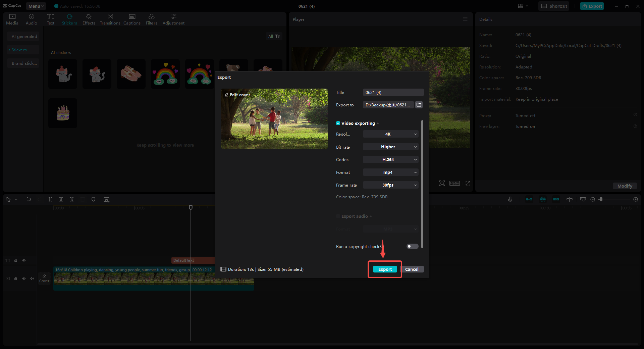Click the Undo icon above the timeline
The height and width of the screenshot is (349, 644).
coord(29,199)
